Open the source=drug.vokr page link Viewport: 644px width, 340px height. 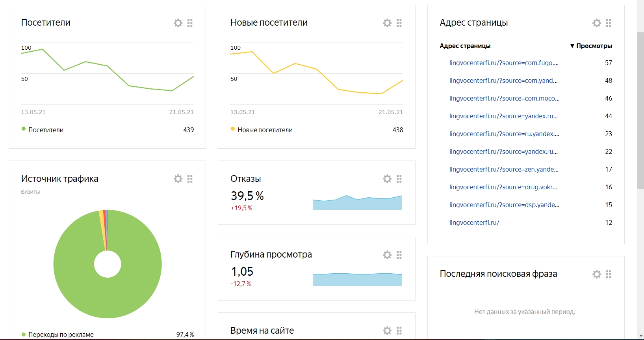503,187
